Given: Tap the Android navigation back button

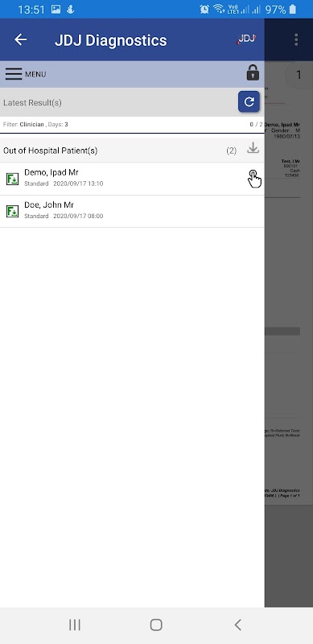Looking at the screenshot, I should click(237, 625).
